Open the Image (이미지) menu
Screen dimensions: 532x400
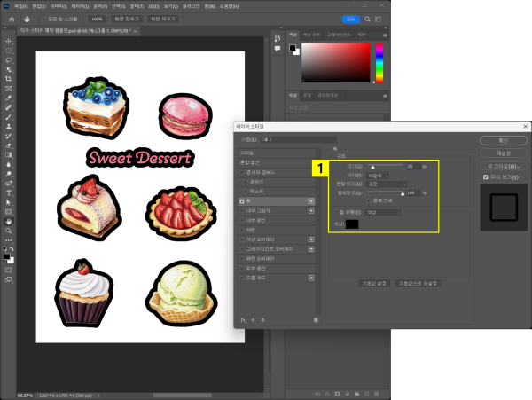point(59,6)
